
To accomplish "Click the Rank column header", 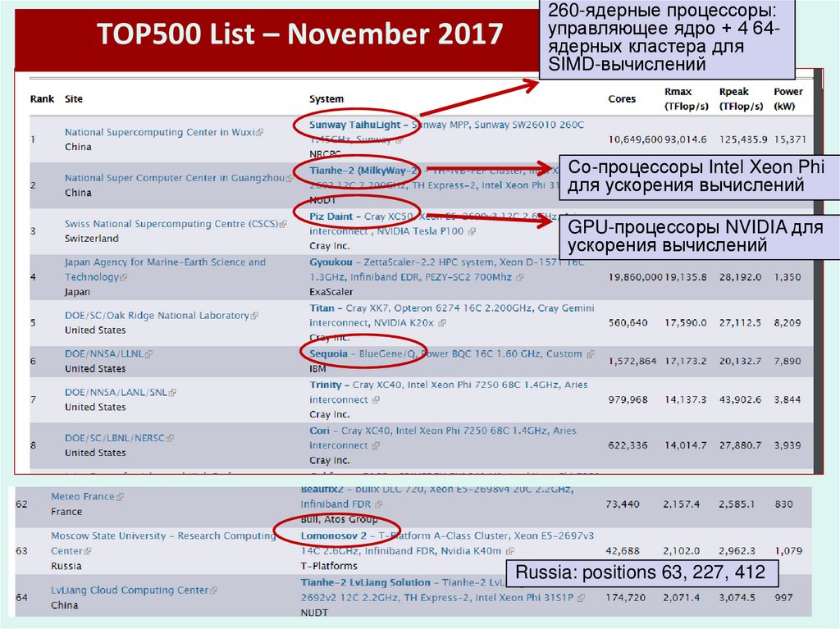I will coord(42,98).
